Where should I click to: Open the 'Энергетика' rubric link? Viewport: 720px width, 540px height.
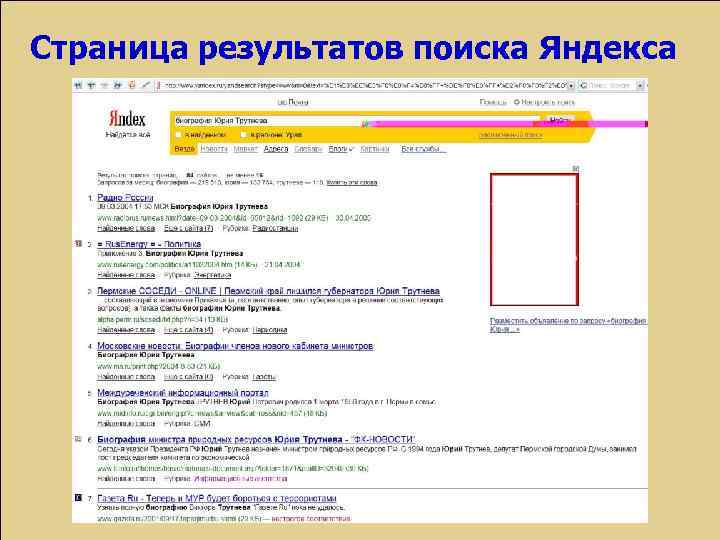[212, 275]
